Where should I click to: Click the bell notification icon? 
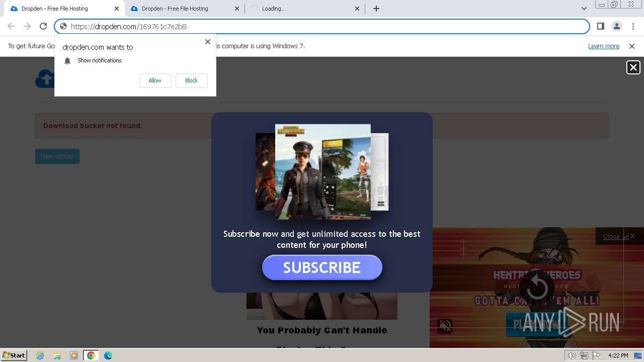67,60
